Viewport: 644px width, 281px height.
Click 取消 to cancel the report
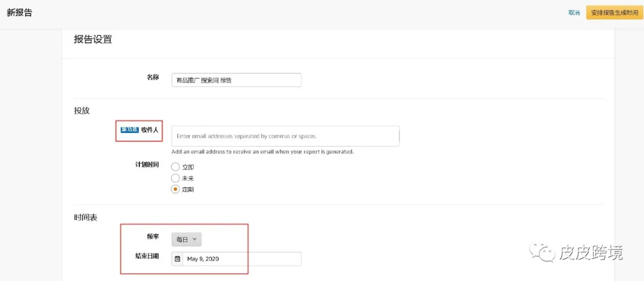coord(574,13)
